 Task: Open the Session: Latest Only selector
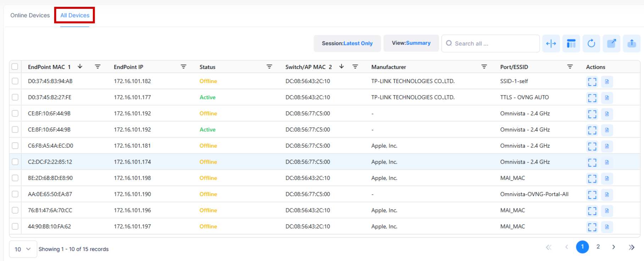pyautogui.click(x=347, y=43)
